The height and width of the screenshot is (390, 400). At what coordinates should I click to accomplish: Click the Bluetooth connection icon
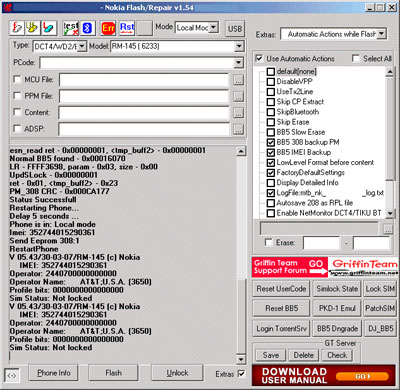pyautogui.click(x=88, y=28)
